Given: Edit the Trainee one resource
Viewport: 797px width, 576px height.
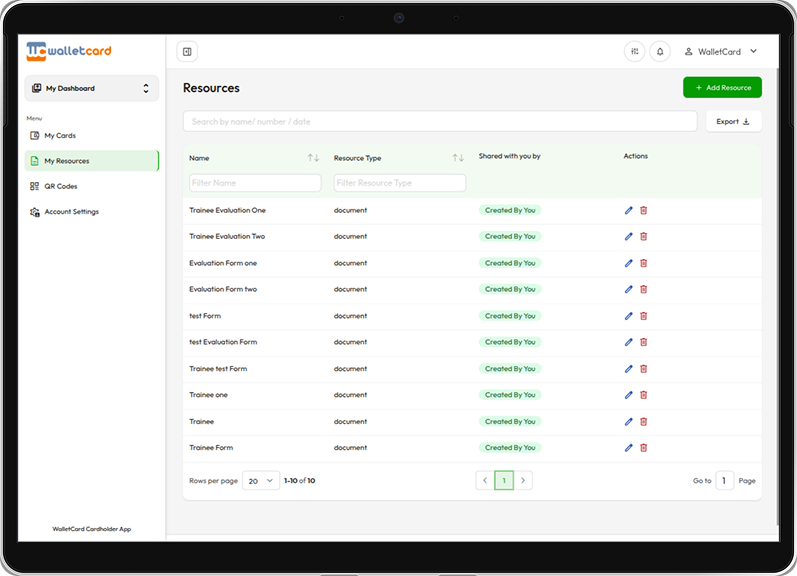Looking at the screenshot, I should [x=629, y=395].
